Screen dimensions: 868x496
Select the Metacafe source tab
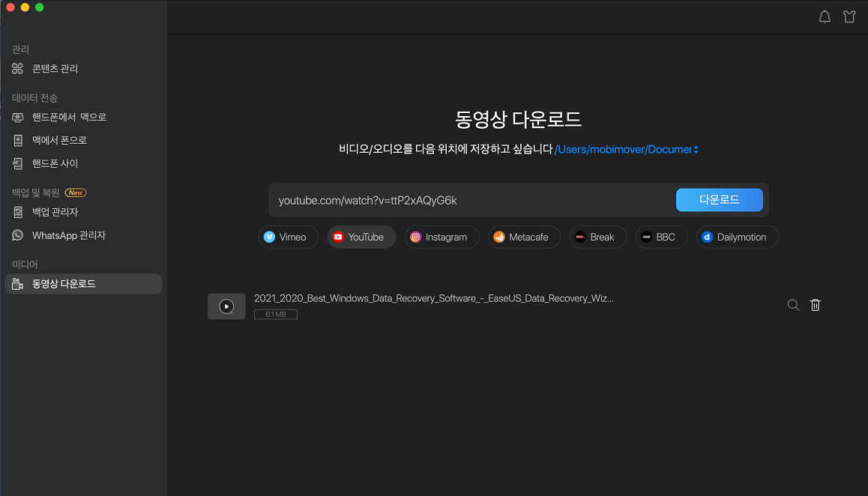tap(524, 237)
